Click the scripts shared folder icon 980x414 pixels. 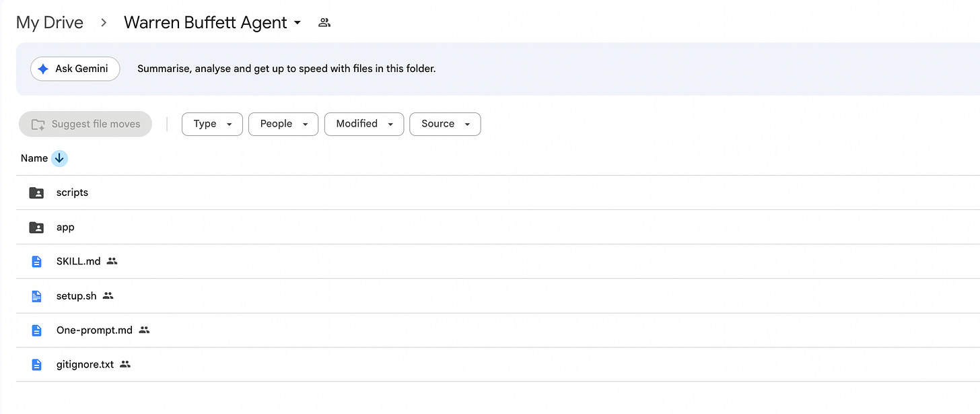click(37, 193)
